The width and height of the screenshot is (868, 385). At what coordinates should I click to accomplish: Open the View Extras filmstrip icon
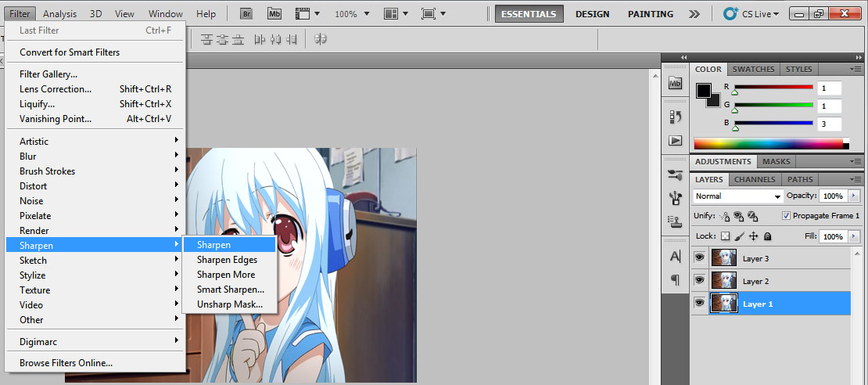(302, 13)
